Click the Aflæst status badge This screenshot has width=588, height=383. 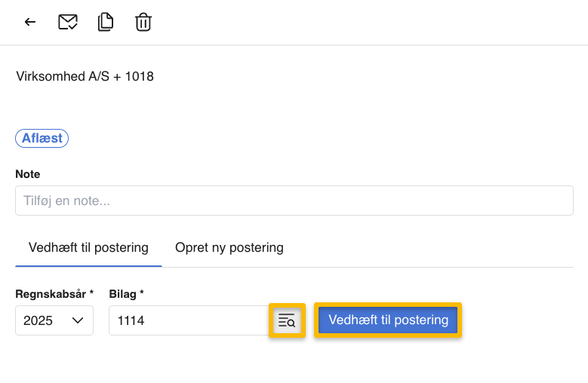tap(42, 138)
